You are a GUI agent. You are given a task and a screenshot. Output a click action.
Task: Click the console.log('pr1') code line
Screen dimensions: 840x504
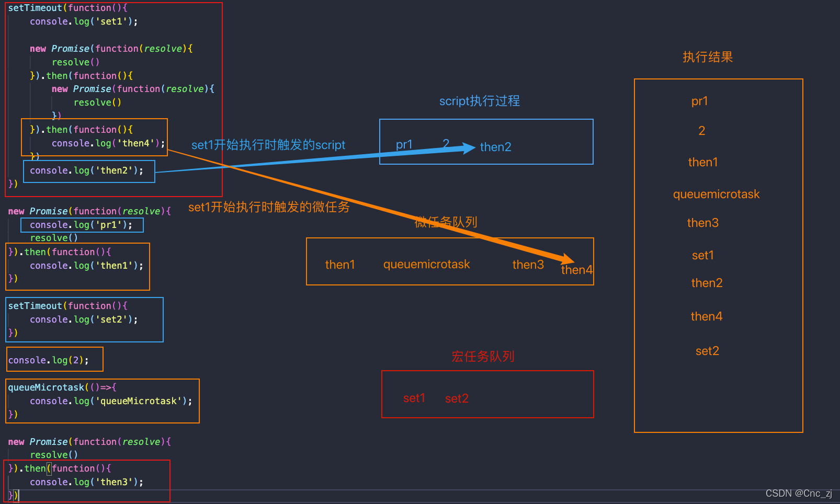click(x=81, y=225)
